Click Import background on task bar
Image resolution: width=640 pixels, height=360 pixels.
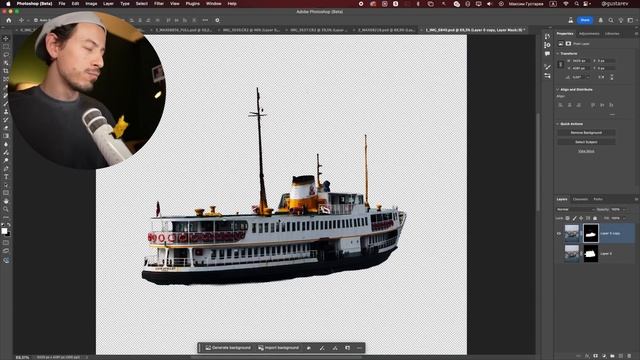pyautogui.click(x=278, y=348)
